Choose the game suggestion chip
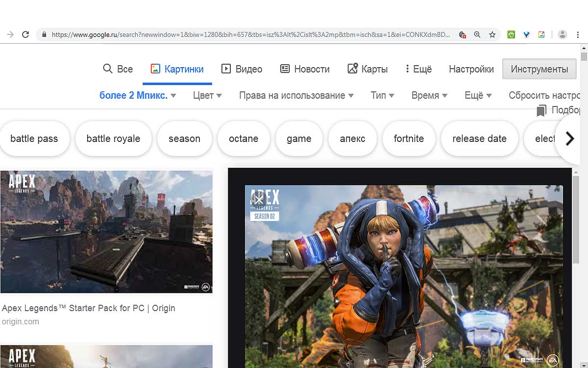588x368 pixels. (x=299, y=139)
